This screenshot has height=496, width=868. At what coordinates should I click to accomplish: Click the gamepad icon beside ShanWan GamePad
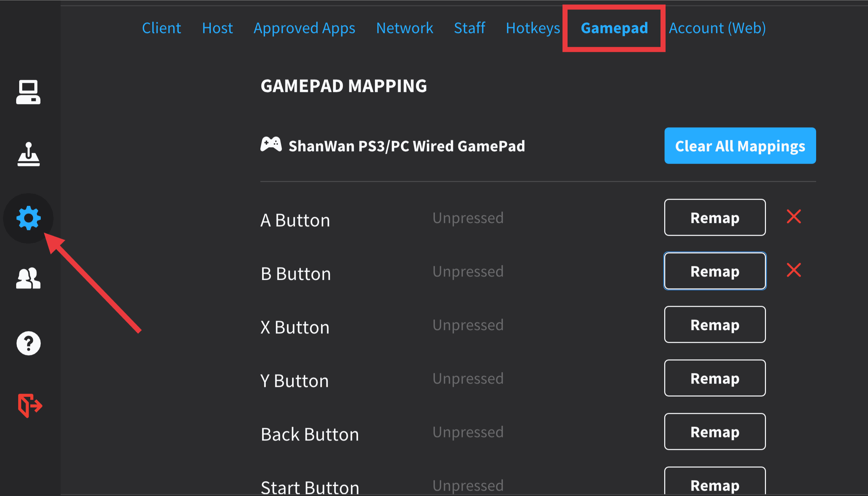point(271,145)
